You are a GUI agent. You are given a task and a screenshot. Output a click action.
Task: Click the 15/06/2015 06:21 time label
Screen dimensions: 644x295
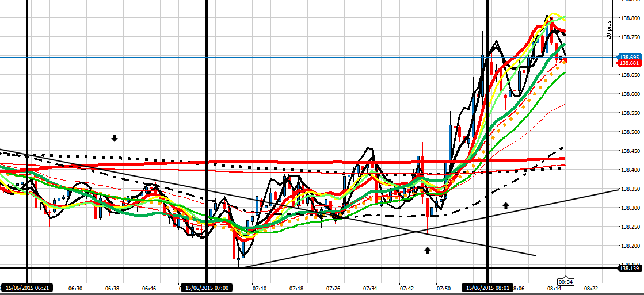[x=28, y=288]
